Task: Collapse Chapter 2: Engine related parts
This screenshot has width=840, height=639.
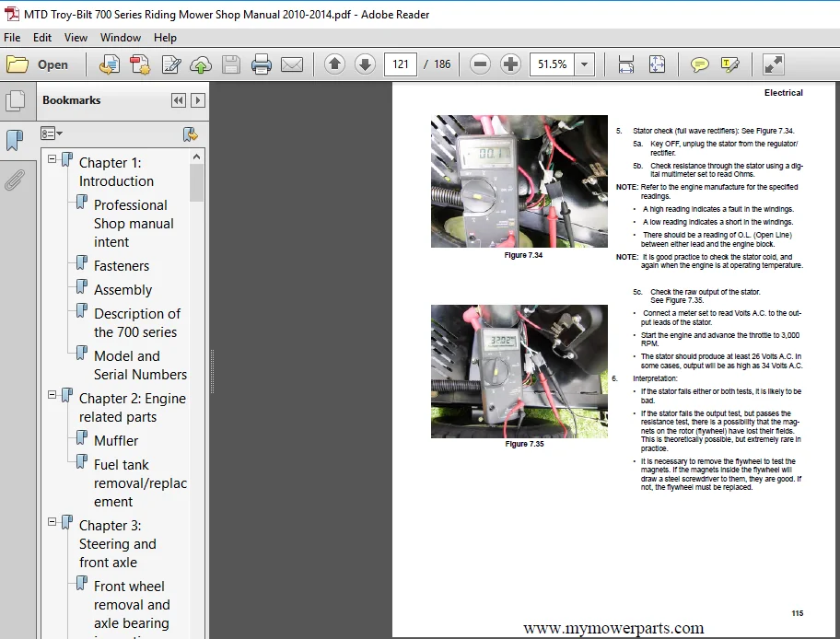Action: [x=52, y=395]
